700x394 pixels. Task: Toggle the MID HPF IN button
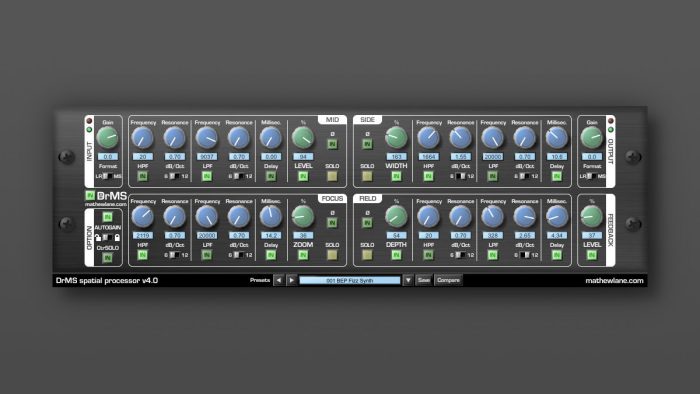(143, 176)
